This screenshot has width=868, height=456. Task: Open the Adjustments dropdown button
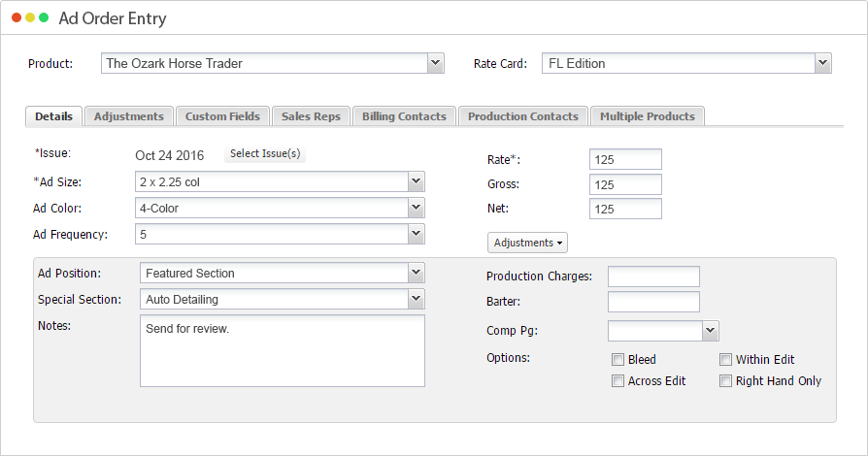pyautogui.click(x=529, y=243)
